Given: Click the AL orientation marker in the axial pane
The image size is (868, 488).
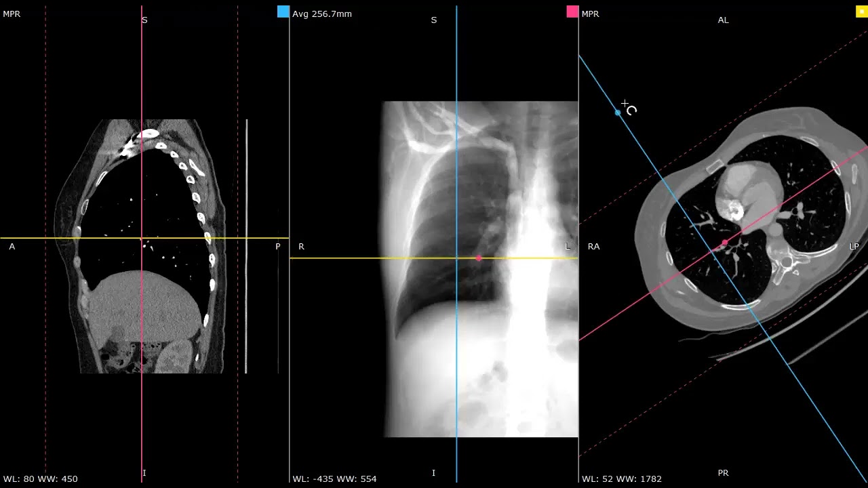Looking at the screenshot, I should [724, 20].
